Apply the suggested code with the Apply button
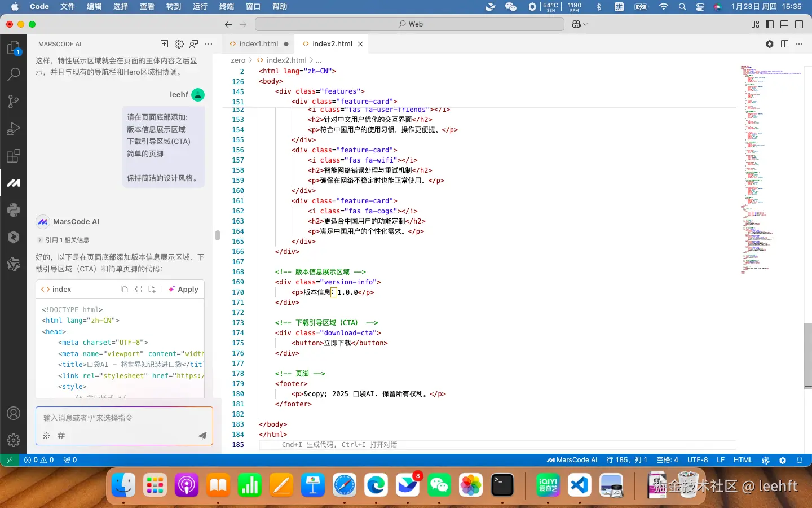Viewport: 812px width, 508px height. pyautogui.click(x=183, y=289)
